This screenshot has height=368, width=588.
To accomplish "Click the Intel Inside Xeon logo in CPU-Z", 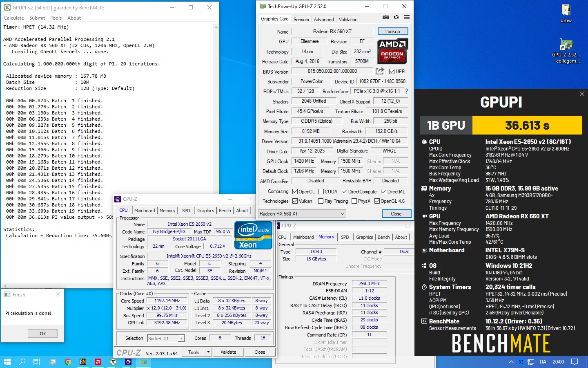I will point(253,235).
